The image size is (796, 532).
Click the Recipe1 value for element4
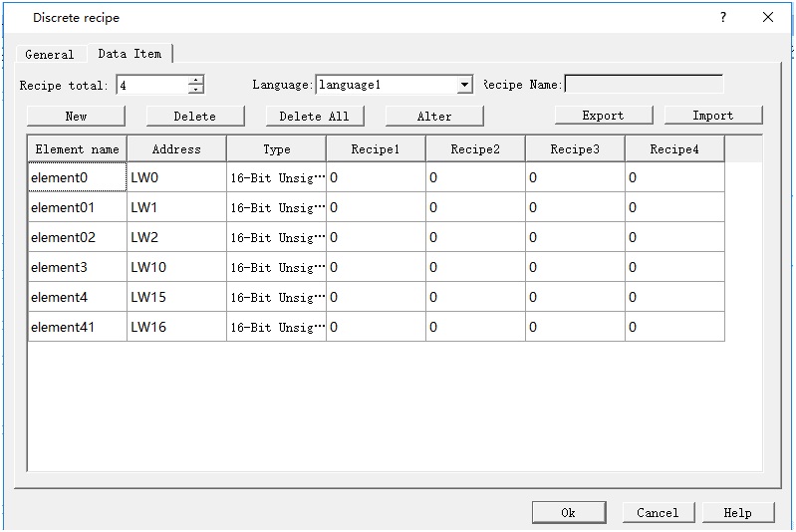(x=376, y=297)
